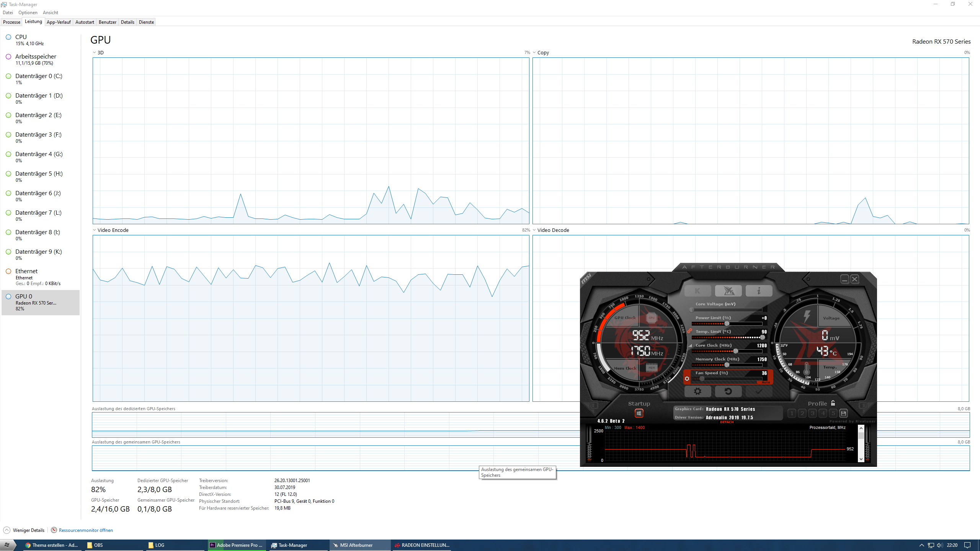980x551 pixels.
Task: Click the Memory Clock slider handle
Action: click(727, 365)
